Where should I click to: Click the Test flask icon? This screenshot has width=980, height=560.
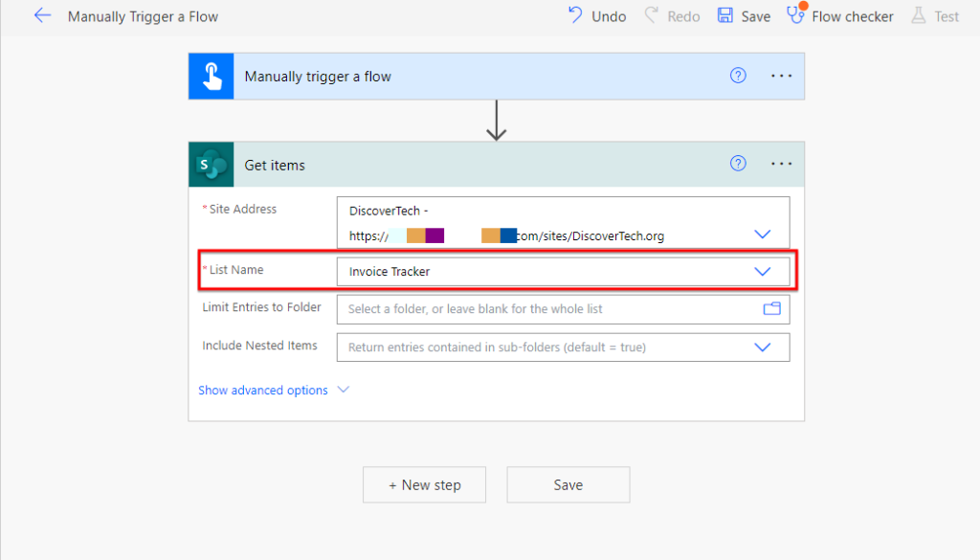click(918, 15)
